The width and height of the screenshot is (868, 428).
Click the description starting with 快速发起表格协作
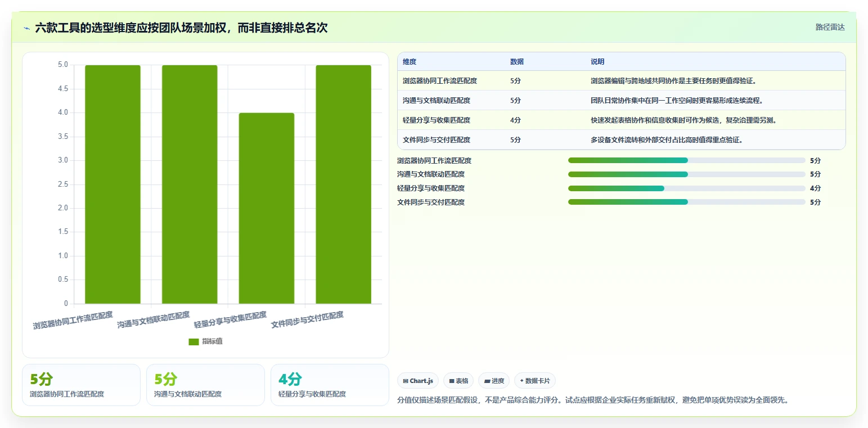[683, 120]
